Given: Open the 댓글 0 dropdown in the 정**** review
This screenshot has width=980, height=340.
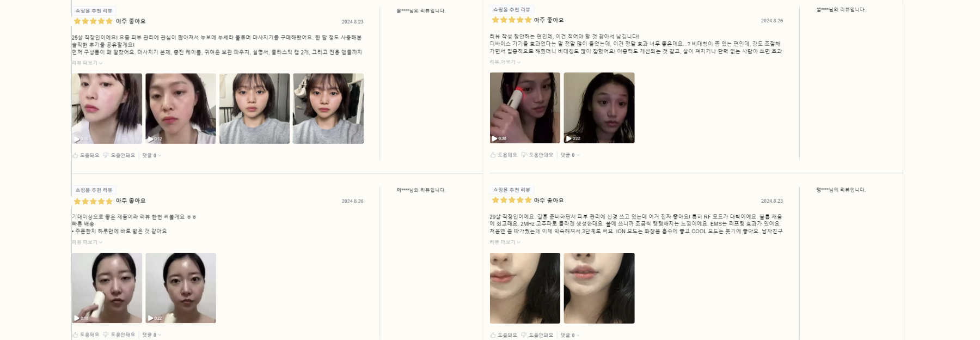Looking at the screenshot, I should point(570,335).
